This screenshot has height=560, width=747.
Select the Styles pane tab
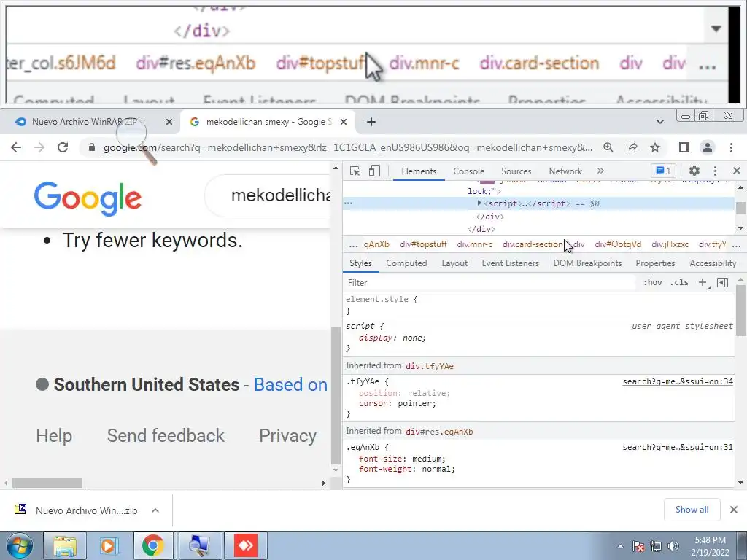tap(360, 262)
